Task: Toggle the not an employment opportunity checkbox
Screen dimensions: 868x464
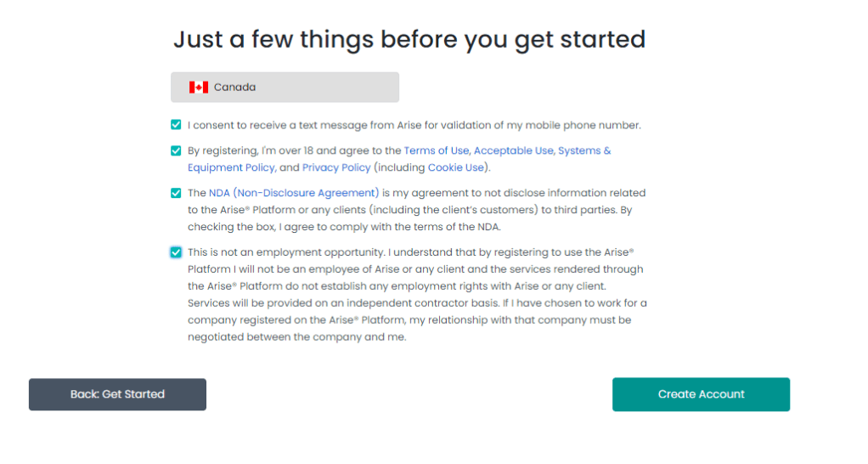Action: [x=176, y=252]
